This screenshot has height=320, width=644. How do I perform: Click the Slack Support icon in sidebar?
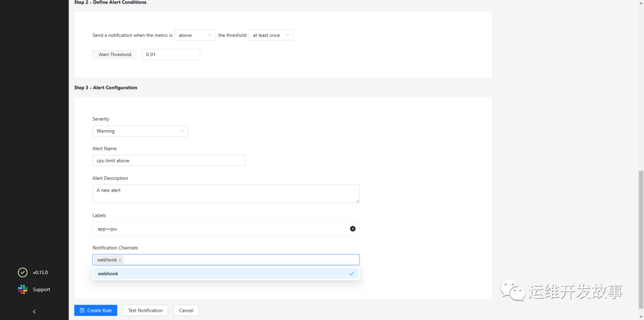pyautogui.click(x=23, y=289)
